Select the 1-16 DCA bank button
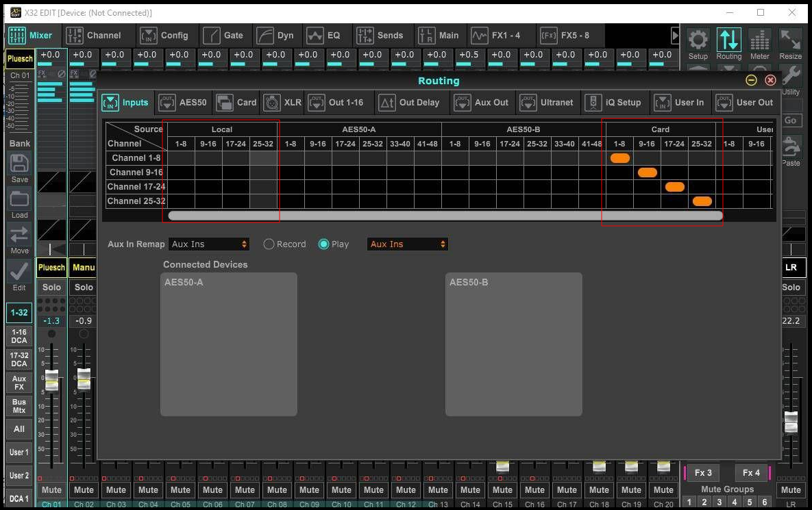This screenshot has width=812, height=510. coord(19,336)
